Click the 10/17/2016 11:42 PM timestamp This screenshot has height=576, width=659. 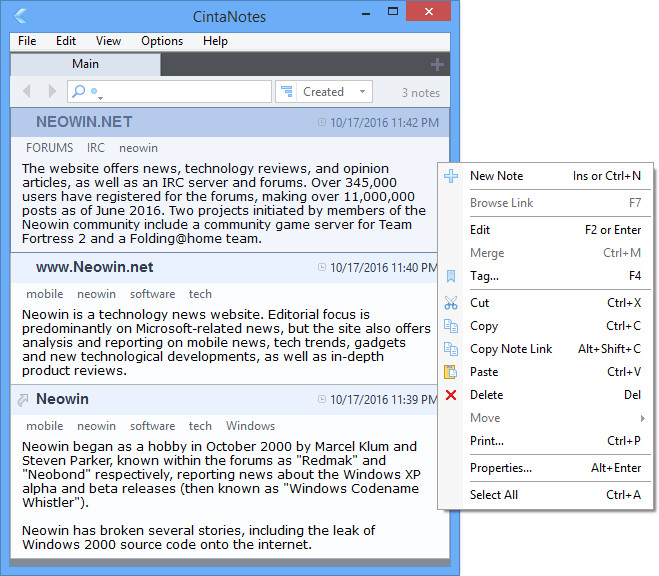point(384,123)
